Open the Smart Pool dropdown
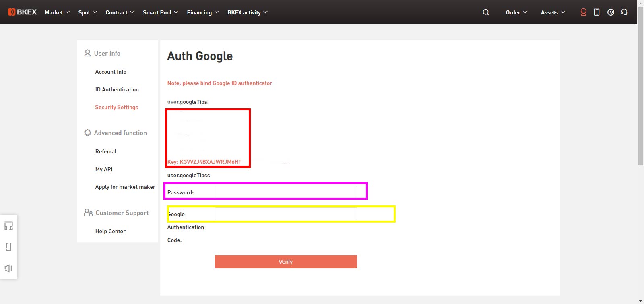The height and width of the screenshot is (304, 644). pyautogui.click(x=161, y=12)
